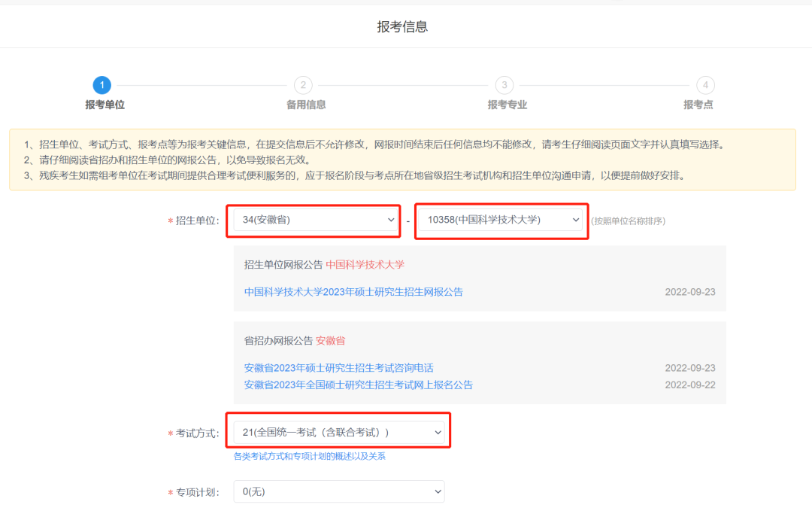This screenshot has width=812, height=523.
Task: Click the 报考专业 step label
Action: coord(507,105)
